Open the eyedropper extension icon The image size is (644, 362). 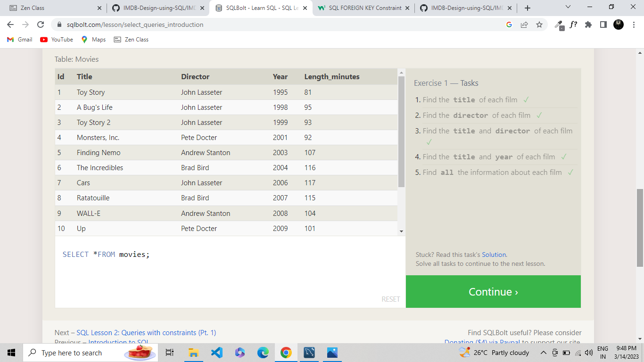click(559, 25)
